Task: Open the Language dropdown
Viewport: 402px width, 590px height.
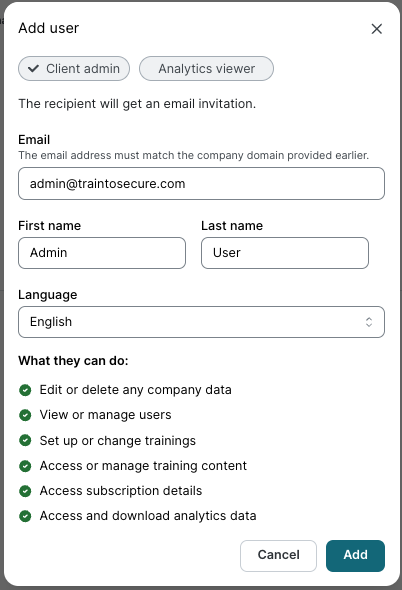Action: point(201,322)
